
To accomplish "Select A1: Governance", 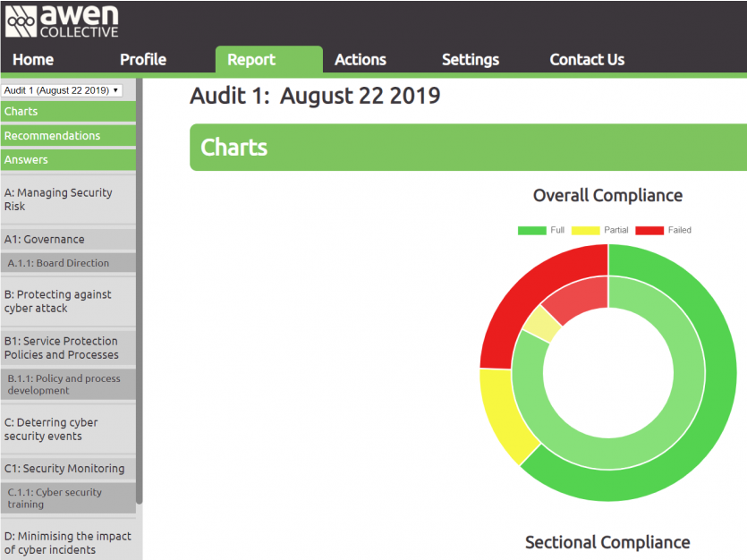I will coord(68,239).
